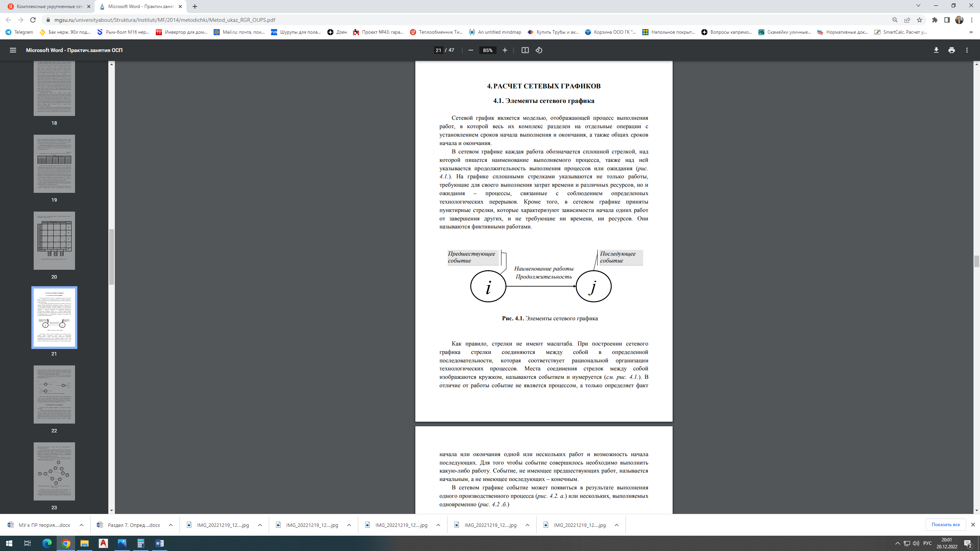Zoom in using the plus icon
The width and height of the screenshot is (980, 551).
505,50
